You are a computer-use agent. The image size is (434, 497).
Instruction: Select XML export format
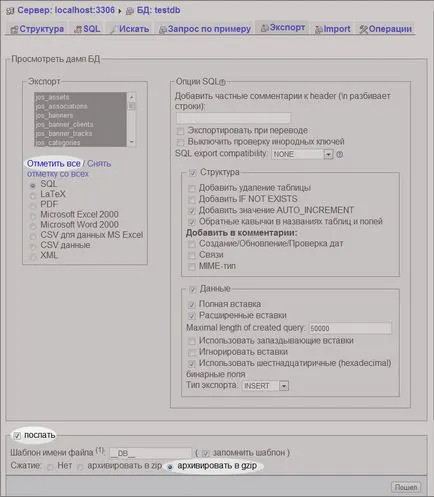[33, 257]
